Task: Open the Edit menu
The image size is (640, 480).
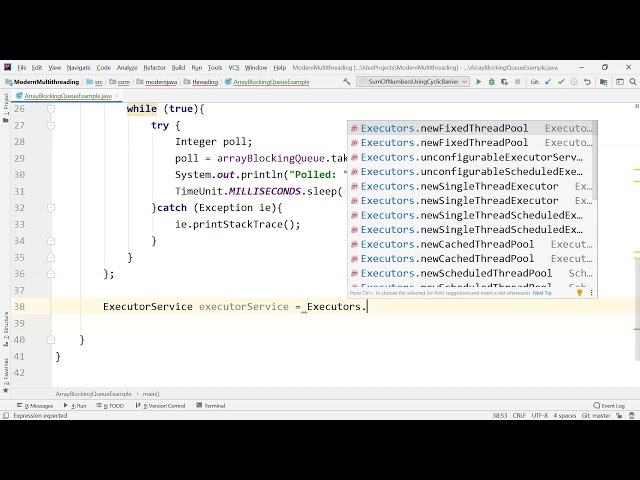Action: pyautogui.click(x=37, y=67)
